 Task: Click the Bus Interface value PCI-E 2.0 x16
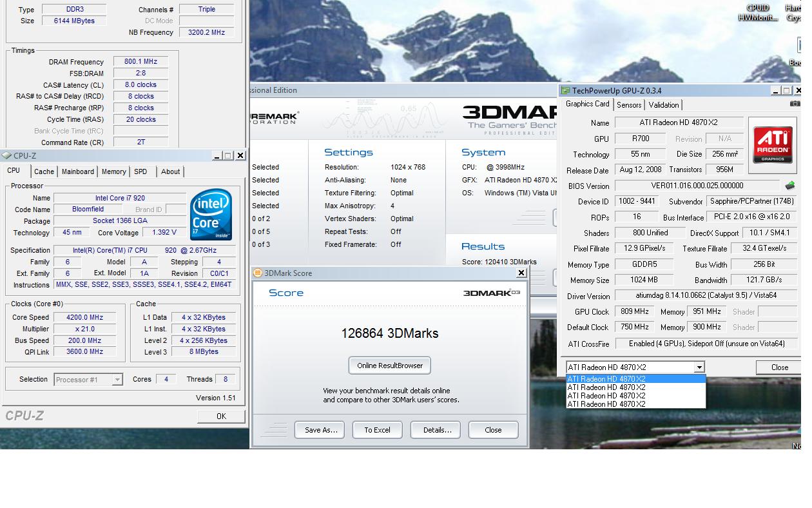coord(752,217)
